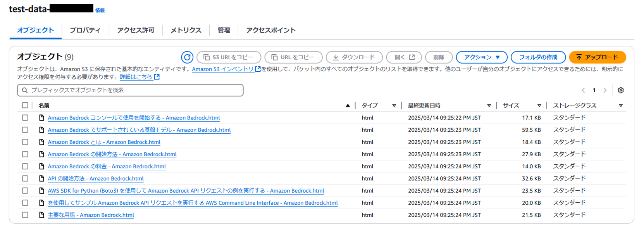Image resolution: width=644 pixels, height=231 pixels.
Task: Click file icon beside AWS SDK for Python row
Action: [x=41, y=191]
